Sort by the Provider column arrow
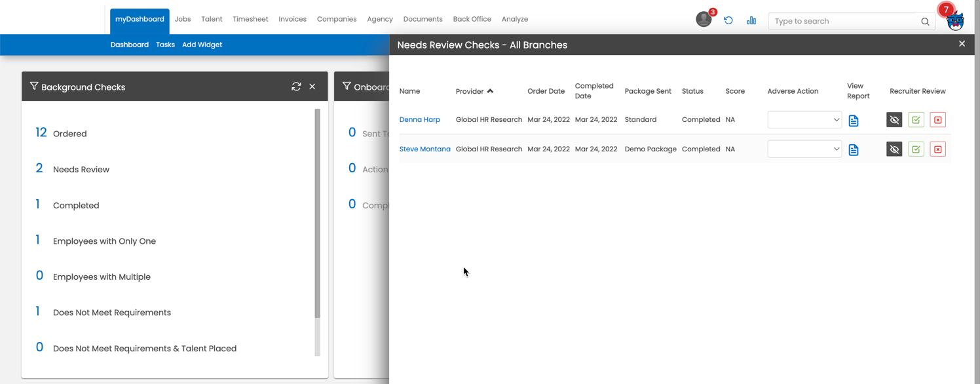980x384 pixels. (490, 91)
